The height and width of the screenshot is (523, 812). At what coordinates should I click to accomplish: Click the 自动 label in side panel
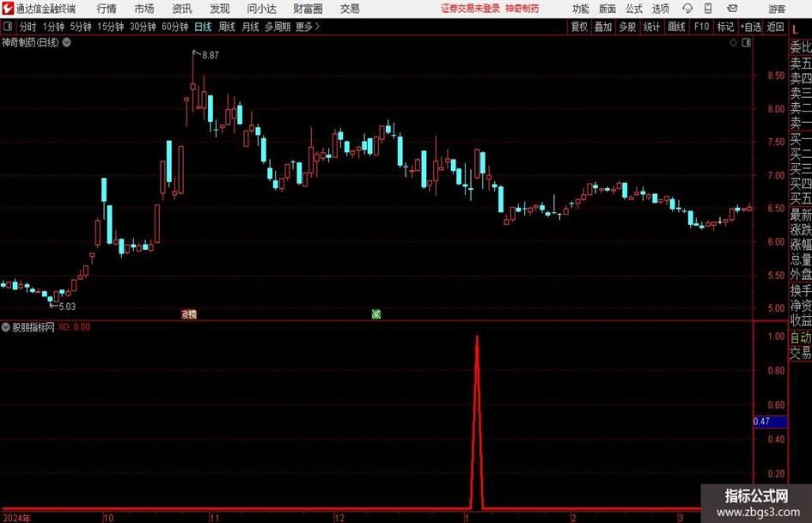801,338
